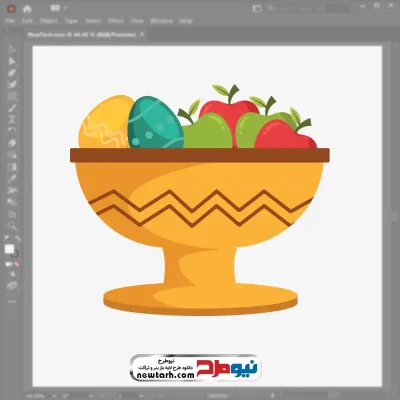The width and height of the screenshot is (400, 400).
Task: Click the white Fill color swatch
Action: tap(9, 249)
